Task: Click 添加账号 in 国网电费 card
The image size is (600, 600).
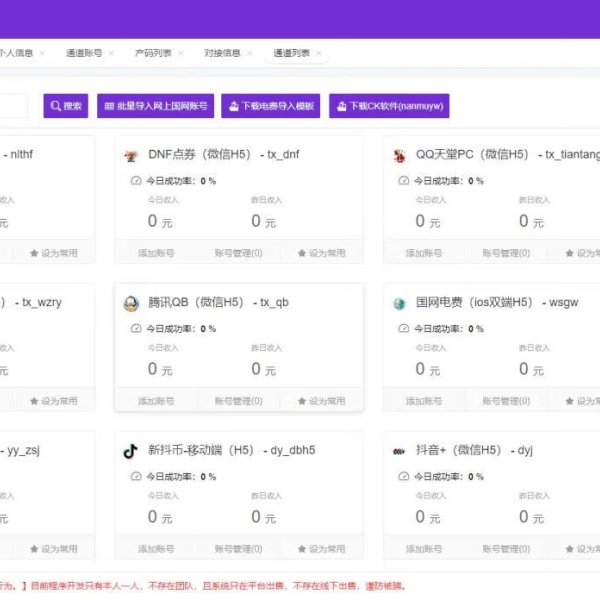Action: [x=424, y=401]
